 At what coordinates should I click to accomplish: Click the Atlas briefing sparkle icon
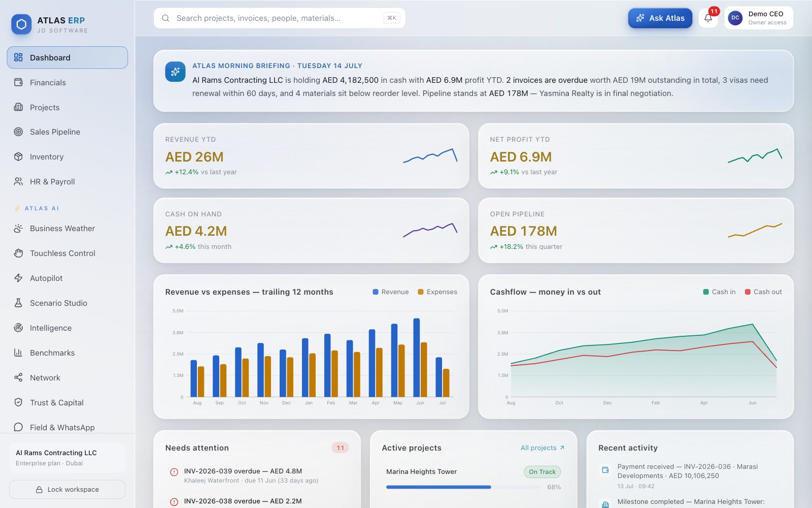click(x=175, y=72)
